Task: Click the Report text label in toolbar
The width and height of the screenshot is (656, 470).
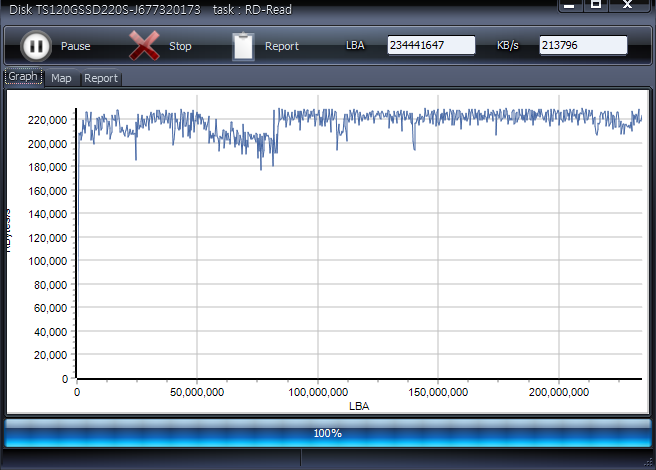Action: [x=281, y=46]
